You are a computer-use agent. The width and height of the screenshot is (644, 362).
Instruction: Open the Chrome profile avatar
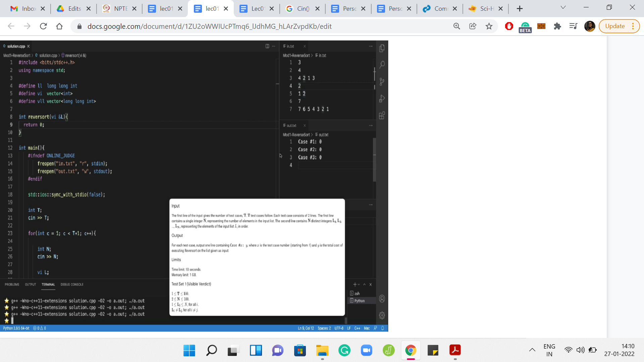click(x=589, y=26)
